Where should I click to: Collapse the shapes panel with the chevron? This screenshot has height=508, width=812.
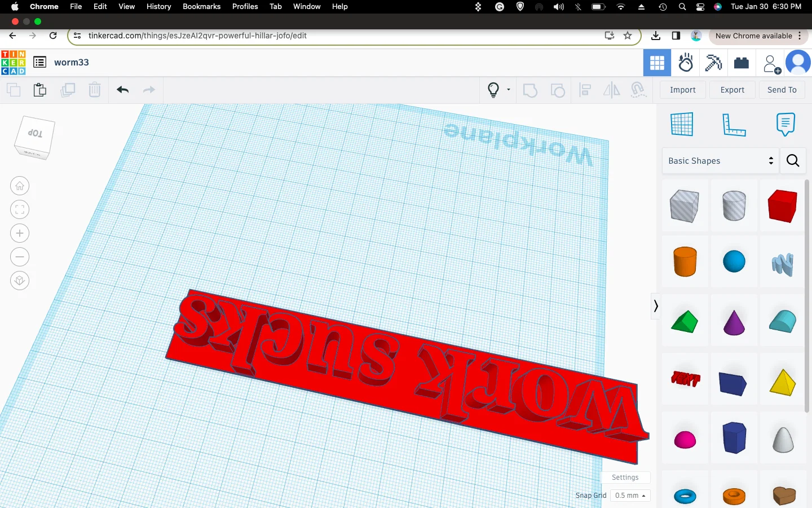pyautogui.click(x=655, y=306)
